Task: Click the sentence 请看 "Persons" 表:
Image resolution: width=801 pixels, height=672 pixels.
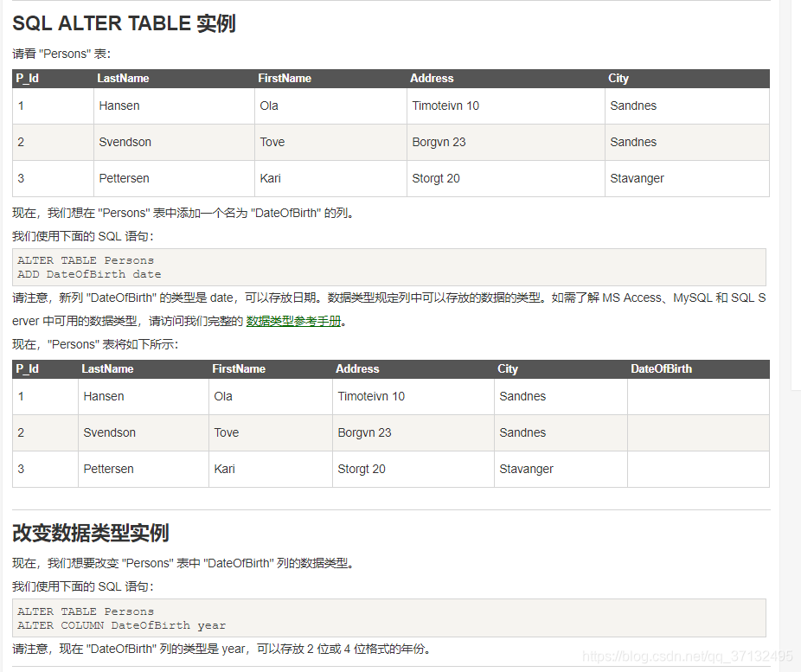Action: [61, 54]
